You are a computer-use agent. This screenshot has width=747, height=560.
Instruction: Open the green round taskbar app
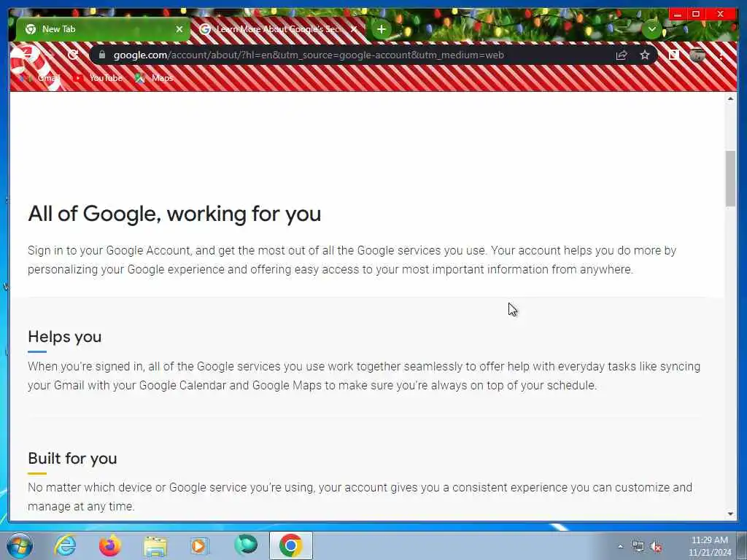coord(245,545)
